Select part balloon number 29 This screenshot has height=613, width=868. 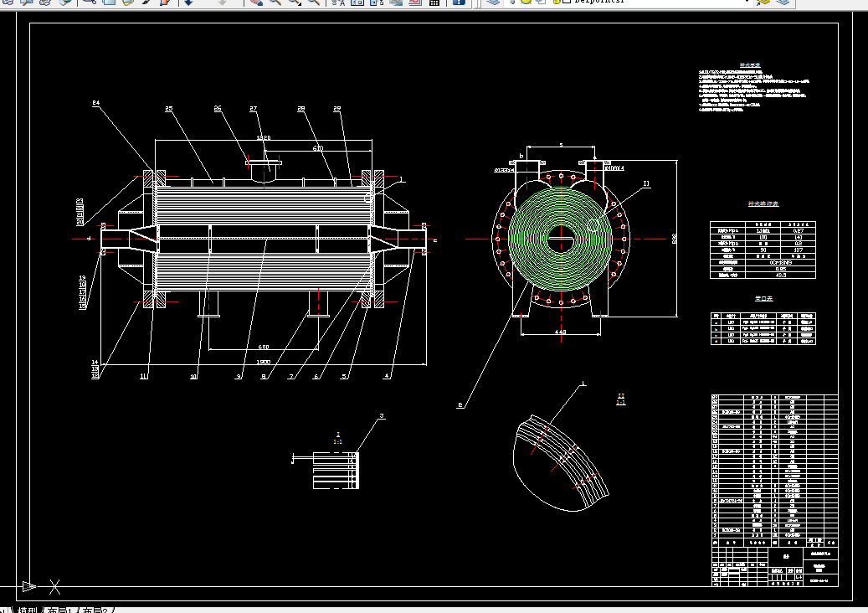[337, 109]
